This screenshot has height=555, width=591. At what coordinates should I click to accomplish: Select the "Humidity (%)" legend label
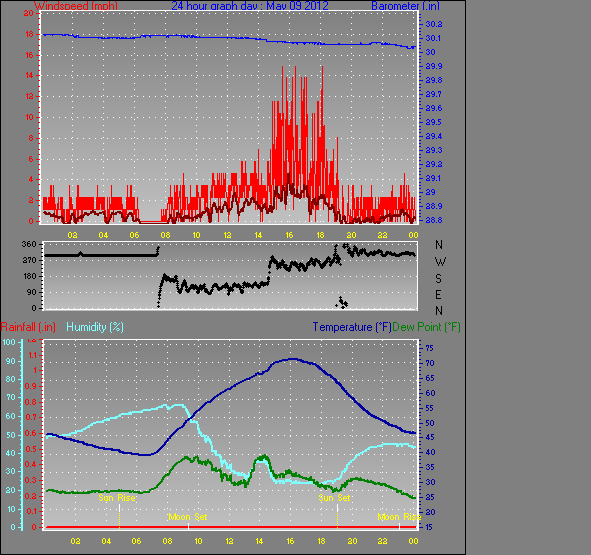click(95, 327)
